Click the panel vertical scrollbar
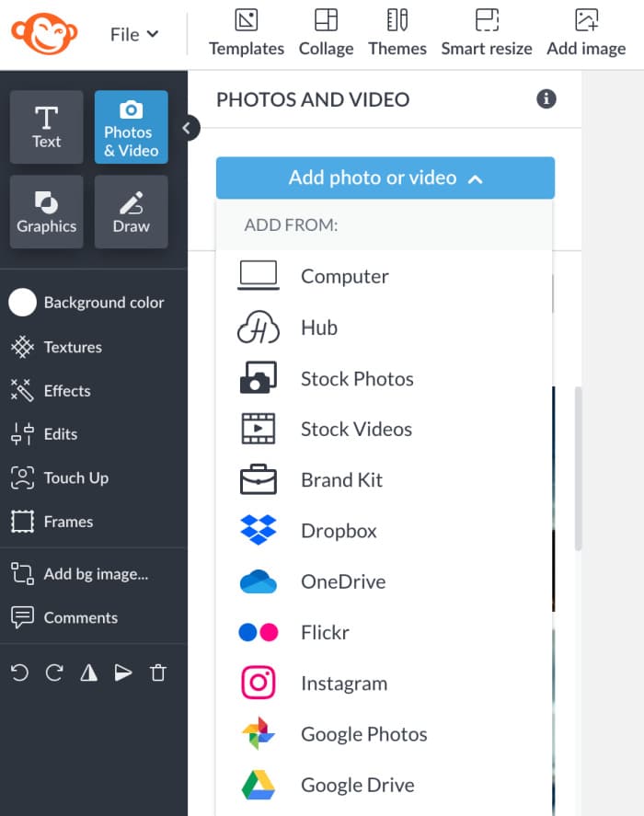The image size is (644, 816). [578, 468]
